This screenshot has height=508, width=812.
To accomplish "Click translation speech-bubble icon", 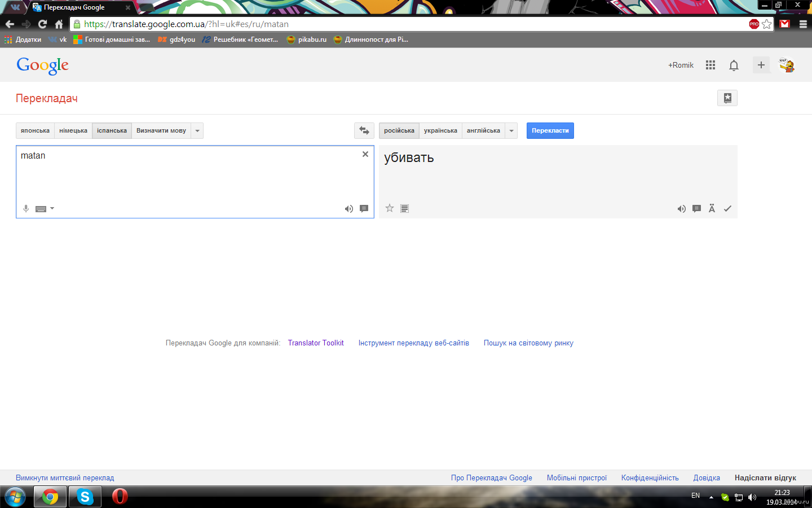I will coord(697,209).
